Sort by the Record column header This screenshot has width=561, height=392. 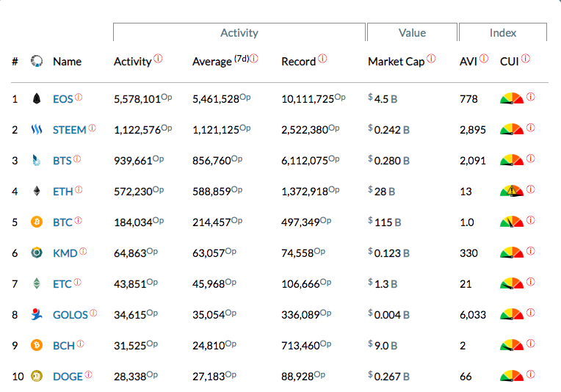coord(298,62)
